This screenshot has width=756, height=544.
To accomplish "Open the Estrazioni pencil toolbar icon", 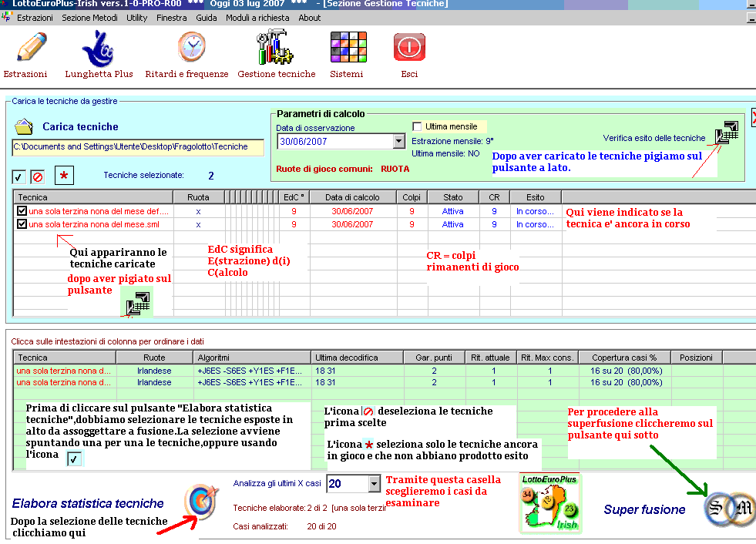I will tap(32, 47).
